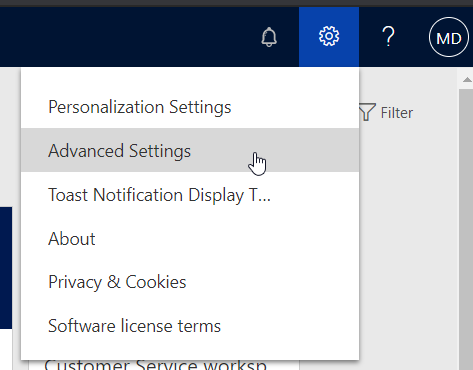Click the Filter label
The height and width of the screenshot is (370, 473).
coord(397,113)
